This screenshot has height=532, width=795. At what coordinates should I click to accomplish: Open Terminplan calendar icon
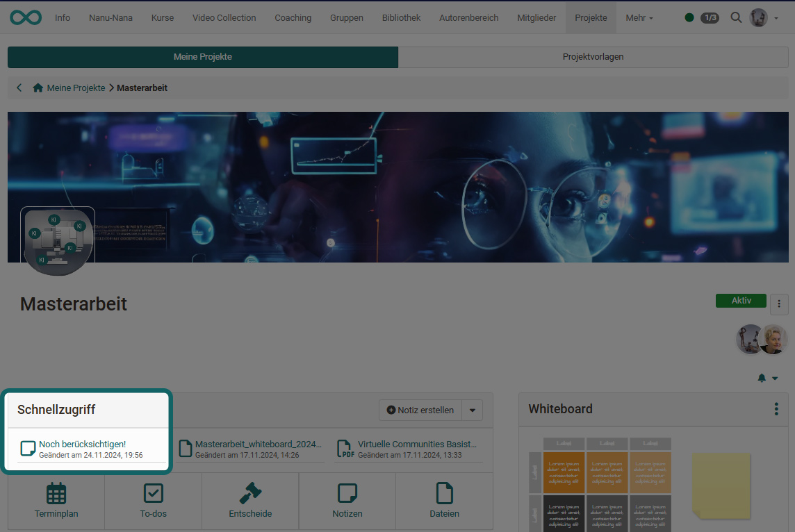[x=56, y=493]
